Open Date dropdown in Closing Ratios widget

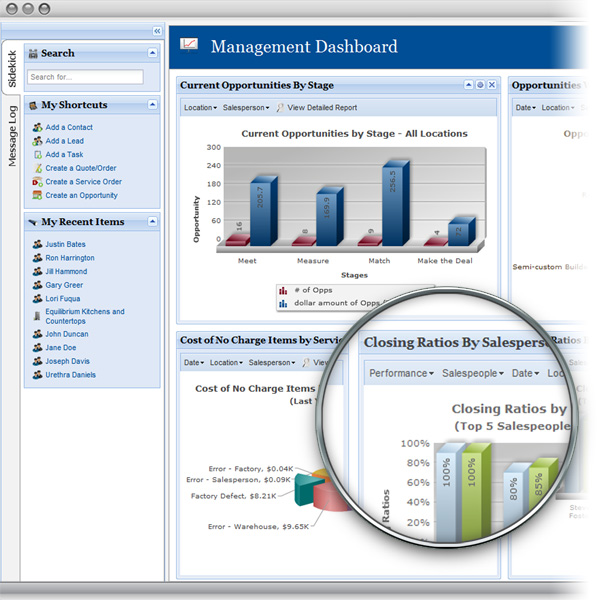pyautogui.click(x=525, y=373)
